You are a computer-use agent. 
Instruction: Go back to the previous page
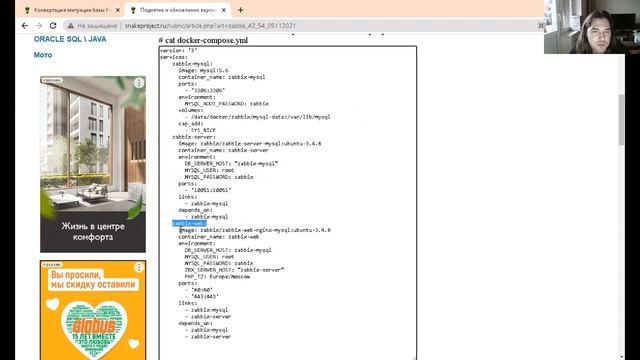click(x=24, y=25)
